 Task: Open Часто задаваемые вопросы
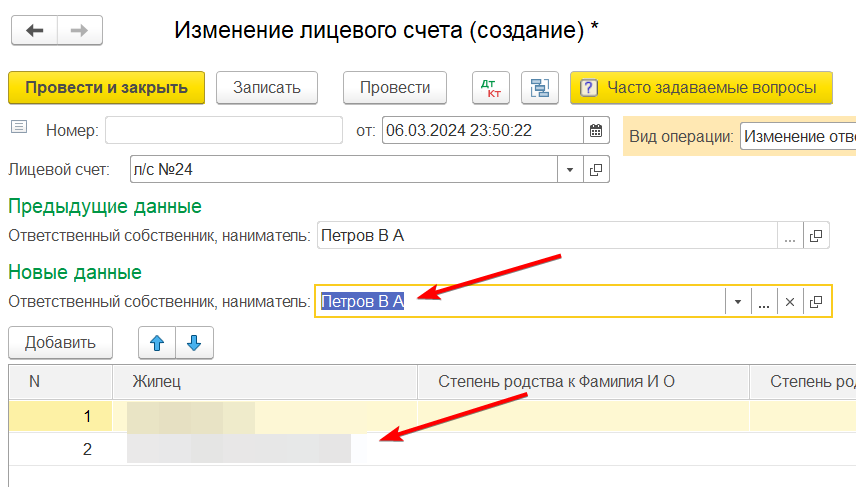coord(702,87)
